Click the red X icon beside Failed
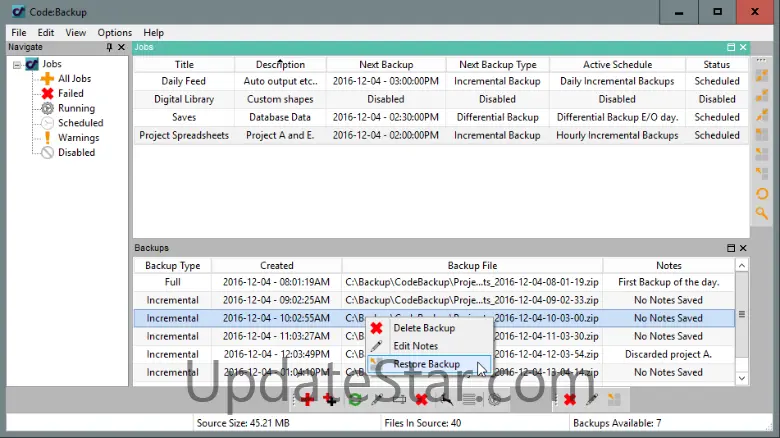This screenshot has height=438, width=780. click(x=47, y=94)
